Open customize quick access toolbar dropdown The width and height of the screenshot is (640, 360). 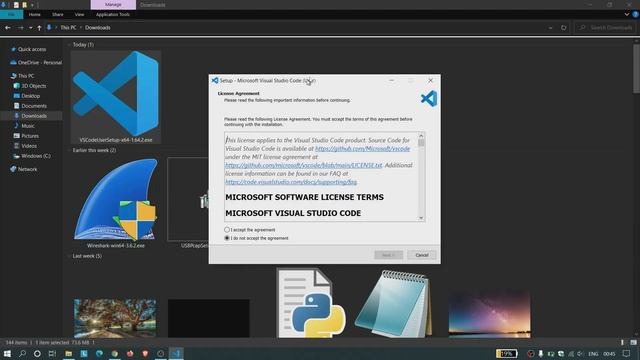tap(32, 5)
